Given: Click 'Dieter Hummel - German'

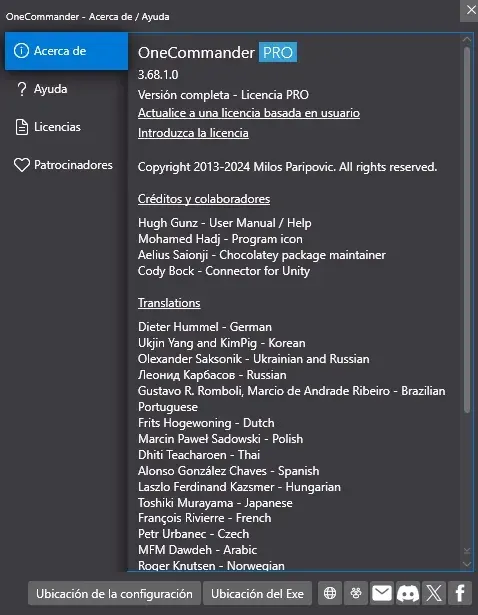Looking at the screenshot, I should coord(205,327).
